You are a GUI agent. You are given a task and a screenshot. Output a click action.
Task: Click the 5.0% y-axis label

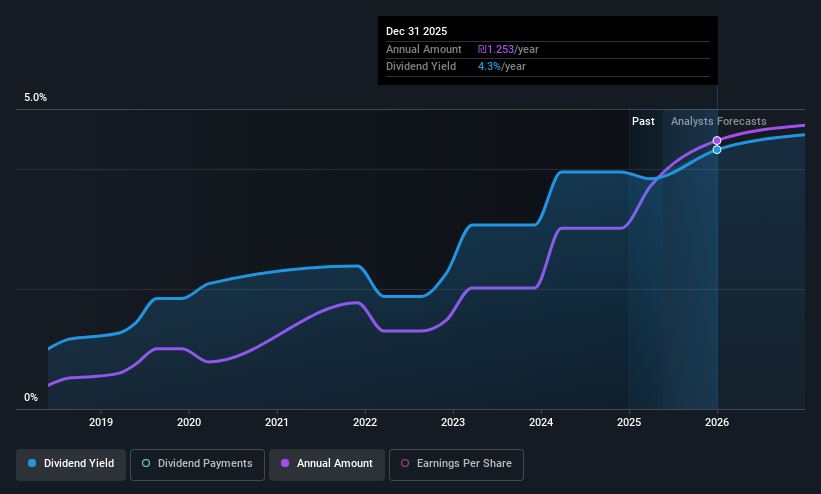[35, 97]
